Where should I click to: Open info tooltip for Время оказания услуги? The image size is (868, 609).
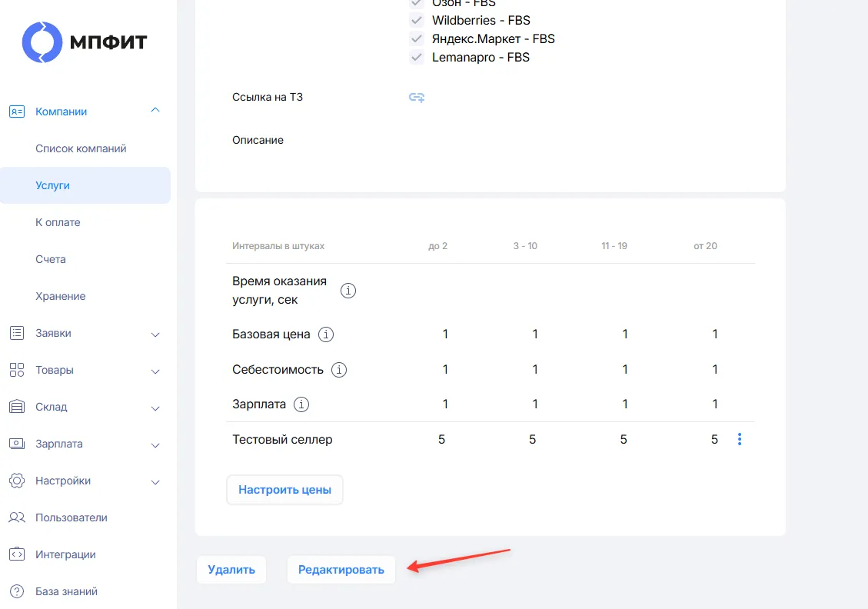pos(348,290)
